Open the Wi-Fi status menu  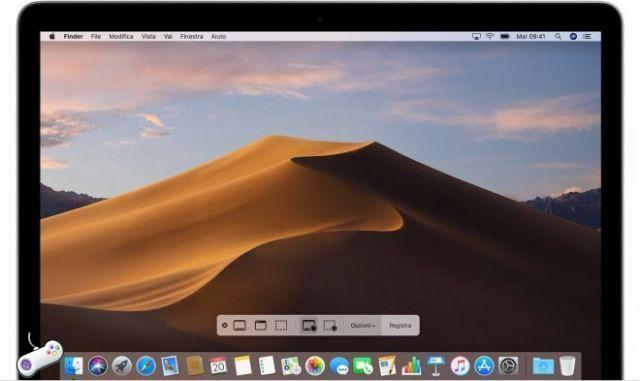click(490, 36)
